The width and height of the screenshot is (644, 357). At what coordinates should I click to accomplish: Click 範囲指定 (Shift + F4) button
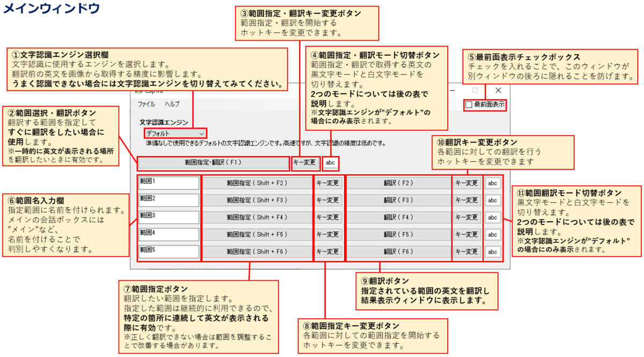tap(257, 218)
